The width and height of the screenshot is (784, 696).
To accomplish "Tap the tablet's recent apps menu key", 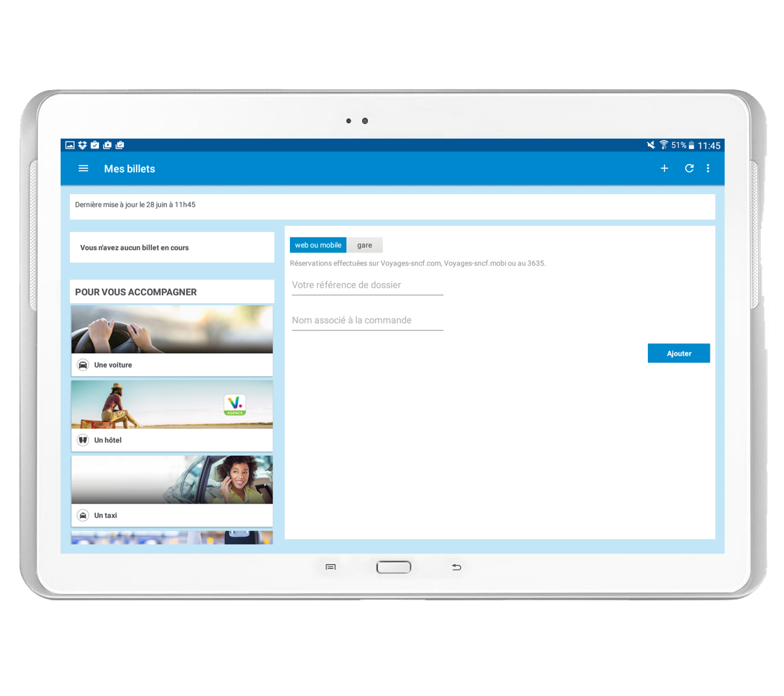I will 331,567.
